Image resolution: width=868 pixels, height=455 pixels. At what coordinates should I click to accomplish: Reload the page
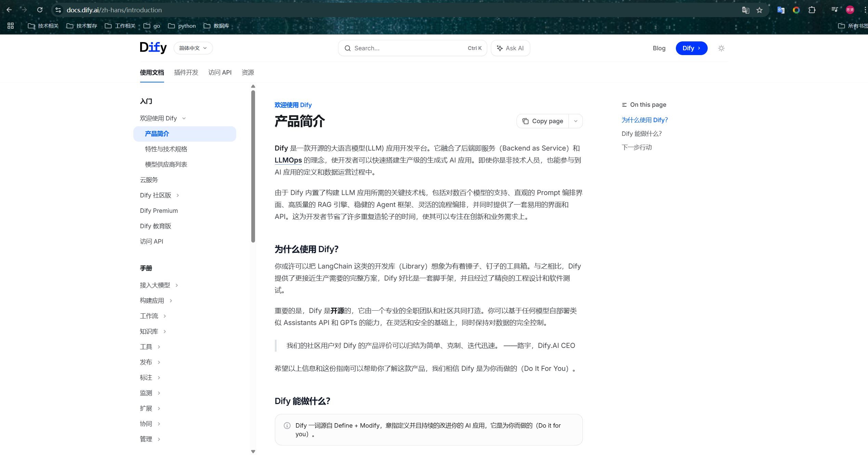40,10
